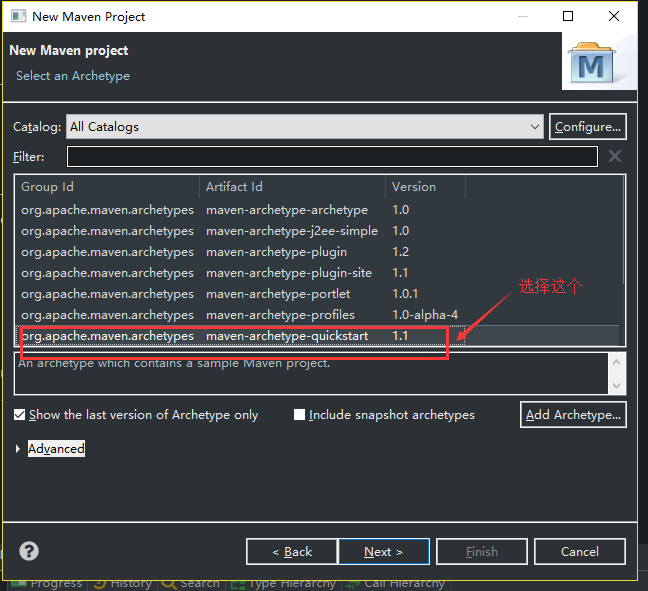The height and width of the screenshot is (591, 648).
Task: Switch to the Search tab behind dialog
Action: [191, 584]
